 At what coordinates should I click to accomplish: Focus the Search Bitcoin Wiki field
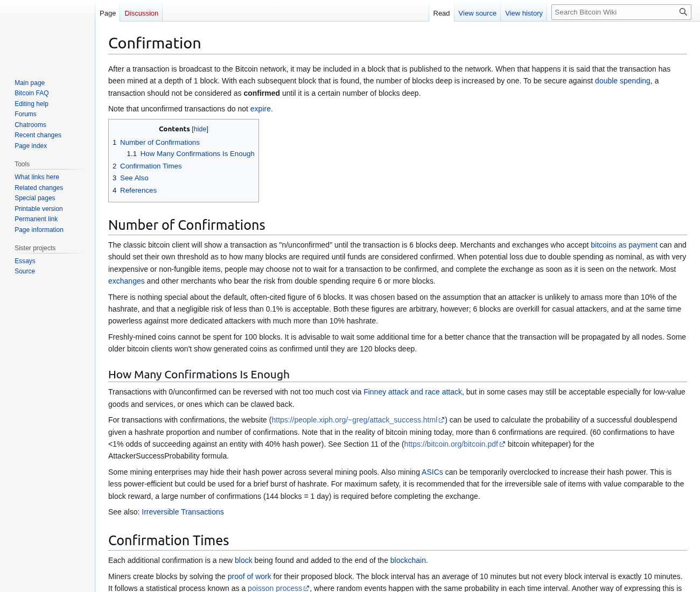tap(614, 12)
